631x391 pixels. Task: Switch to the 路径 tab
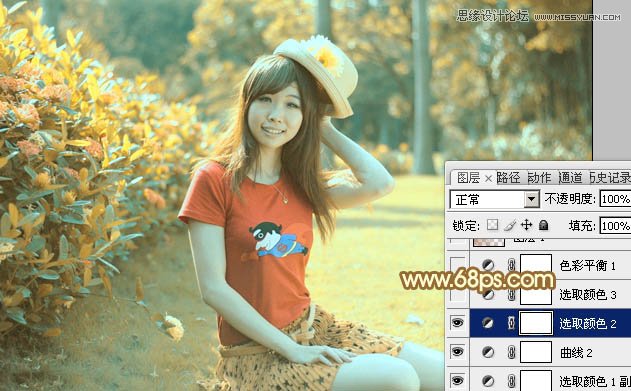click(x=508, y=178)
